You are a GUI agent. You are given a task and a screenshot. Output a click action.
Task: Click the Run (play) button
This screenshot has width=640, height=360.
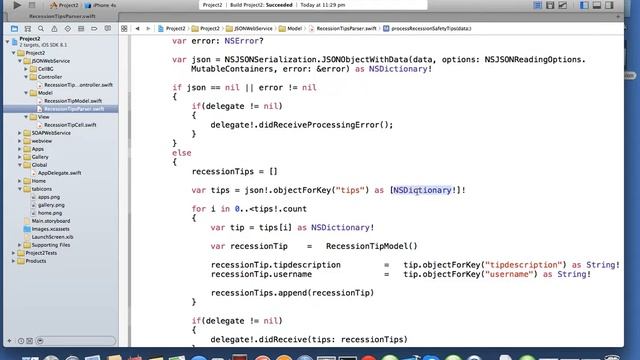click(17, 5)
